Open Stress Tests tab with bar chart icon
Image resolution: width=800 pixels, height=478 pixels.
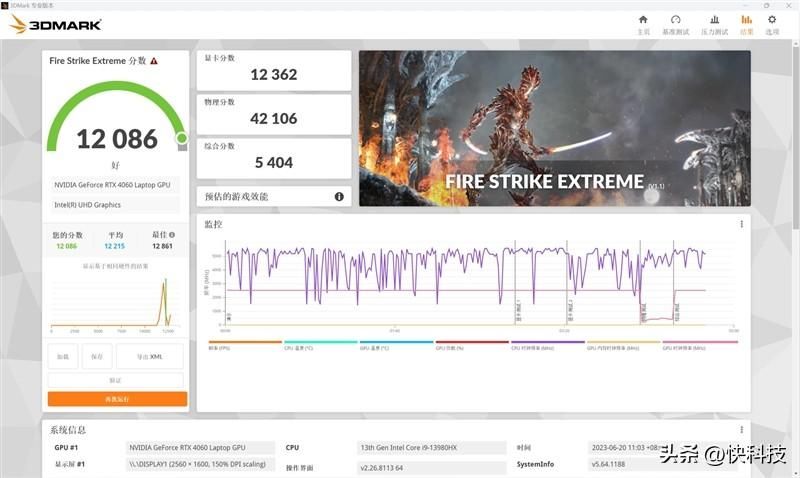[x=714, y=24]
